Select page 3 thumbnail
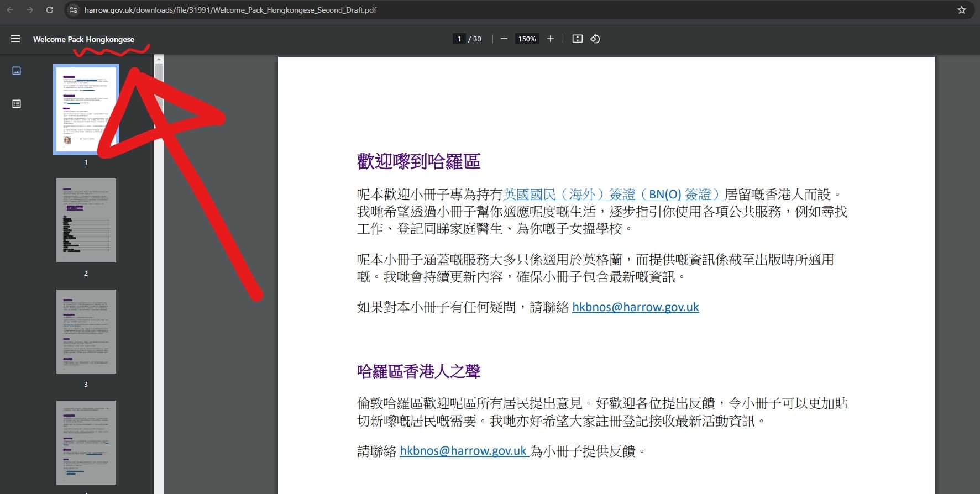 point(86,332)
